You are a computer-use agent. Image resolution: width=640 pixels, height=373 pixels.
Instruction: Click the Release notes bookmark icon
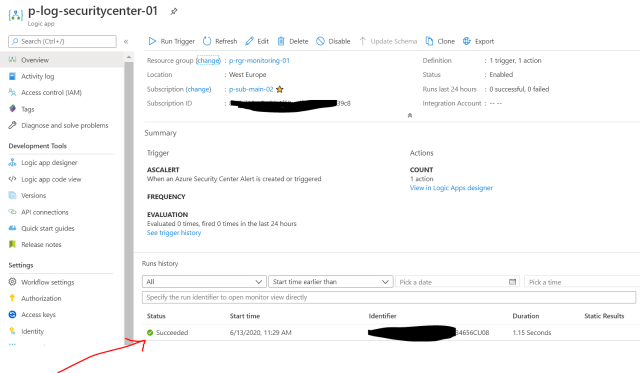click(x=12, y=244)
